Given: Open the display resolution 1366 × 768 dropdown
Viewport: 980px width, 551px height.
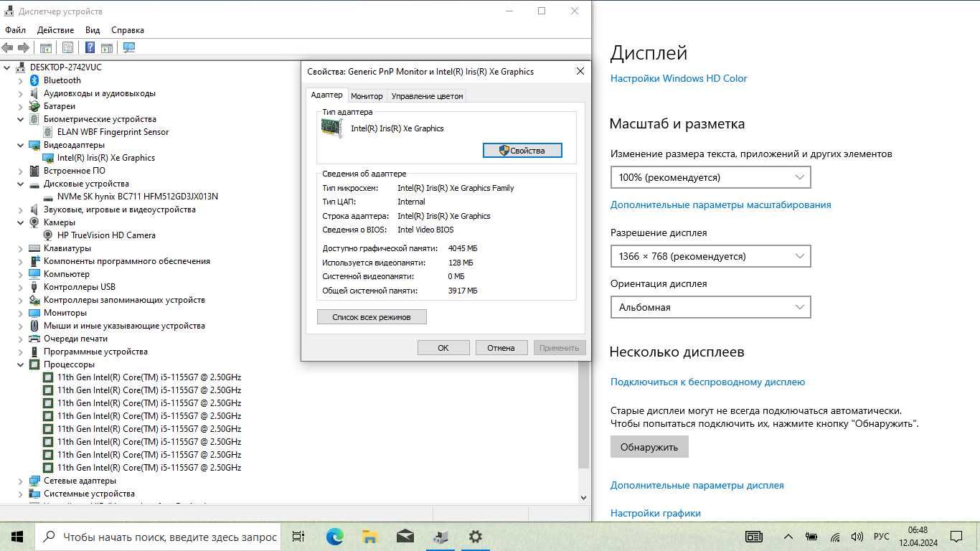Looking at the screenshot, I should coord(710,256).
